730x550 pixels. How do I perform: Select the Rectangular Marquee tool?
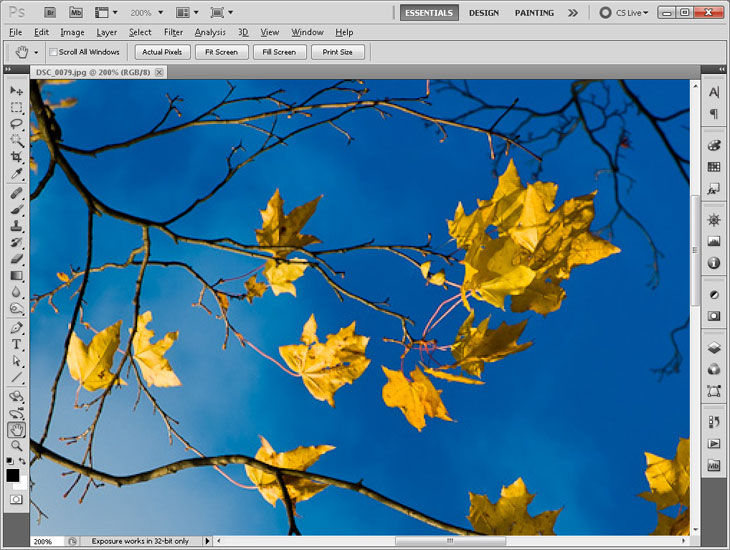(16, 108)
